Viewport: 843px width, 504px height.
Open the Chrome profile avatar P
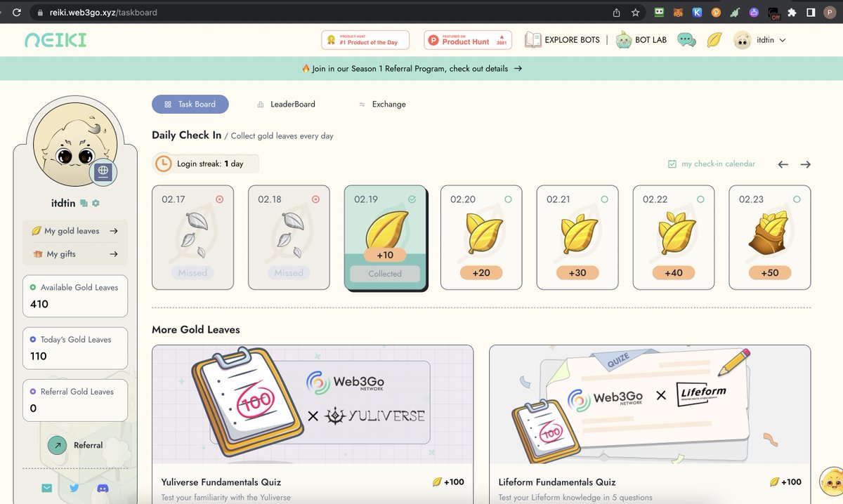pos(830,13)
